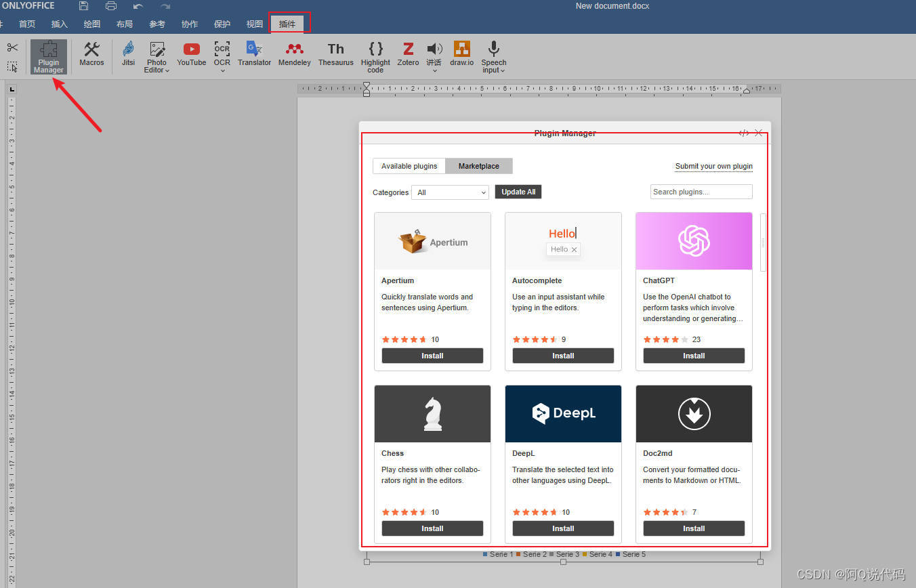Open the 绘图 tab
916x588 pixels.
pyautogui.click(x=92, y=24)
